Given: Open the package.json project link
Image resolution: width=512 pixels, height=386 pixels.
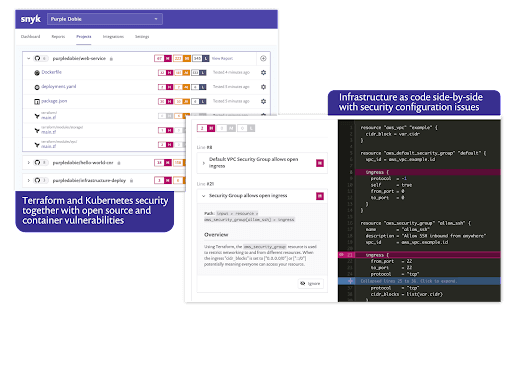Looking at the screenshot, I should [54, 101].
